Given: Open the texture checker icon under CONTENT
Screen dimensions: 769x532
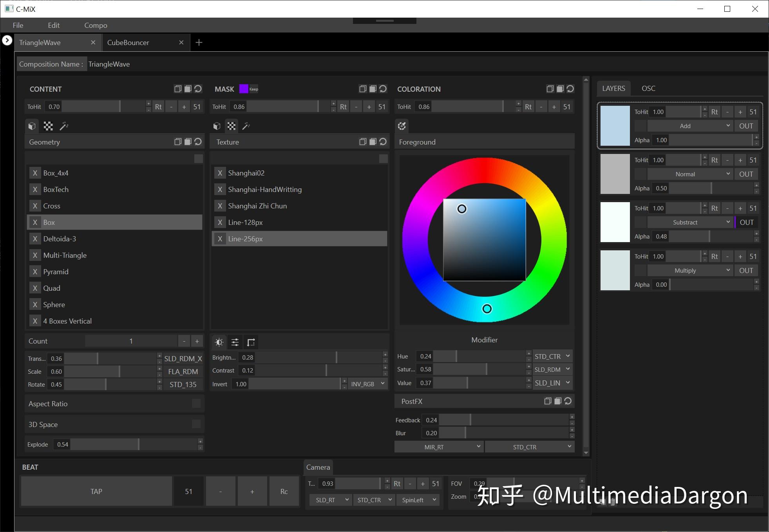Looking at the screenshot, I should click(x=48, y=126).
